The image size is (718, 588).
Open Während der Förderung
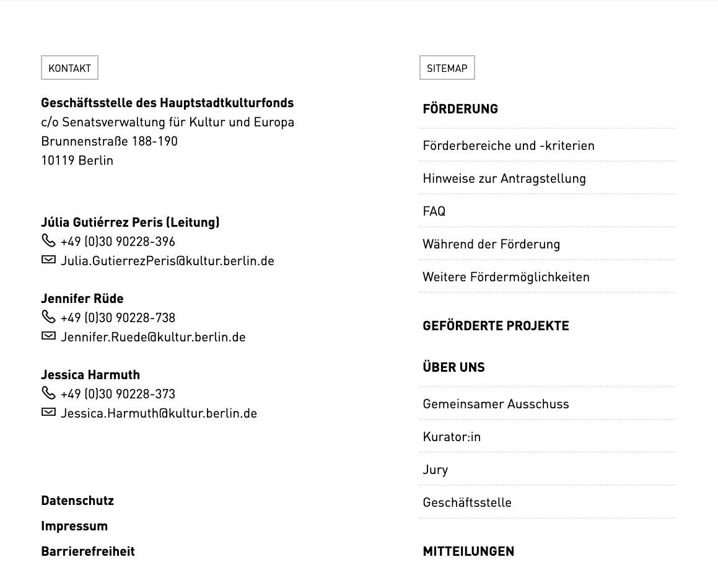coord(491,244)
